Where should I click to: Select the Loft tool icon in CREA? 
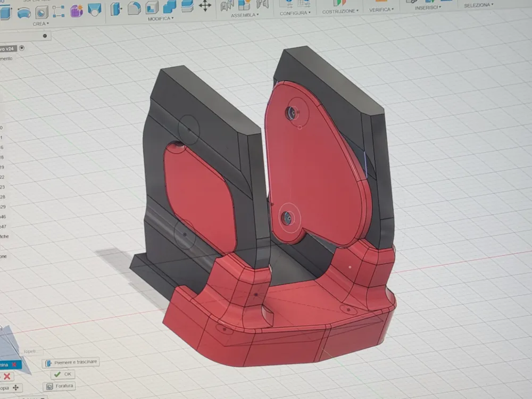click(94, 9)
